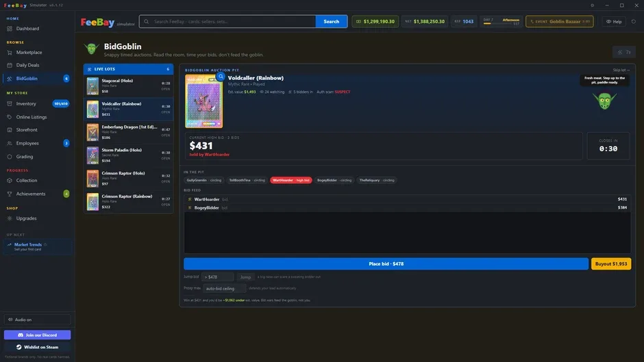This screenshot has width=644, height=362.
Task: Click the Search button
Action: pyautogui.click(x=332, y=21)
